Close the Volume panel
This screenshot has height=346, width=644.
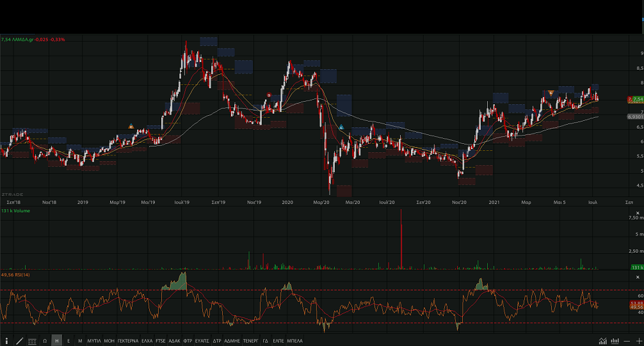(x=638, y=212)
